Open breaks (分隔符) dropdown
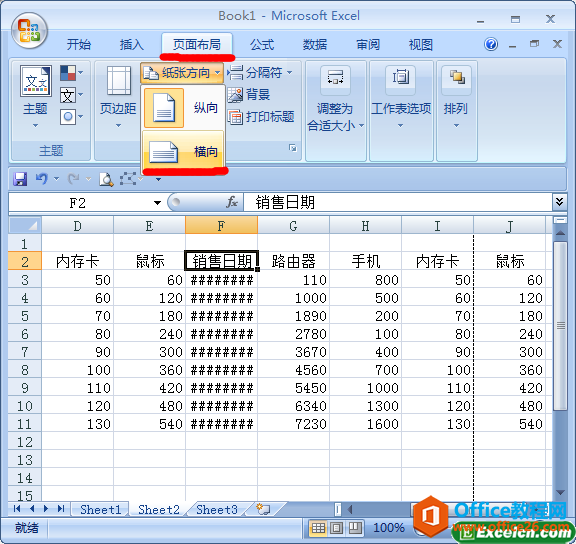 click(x=260, y=73)
